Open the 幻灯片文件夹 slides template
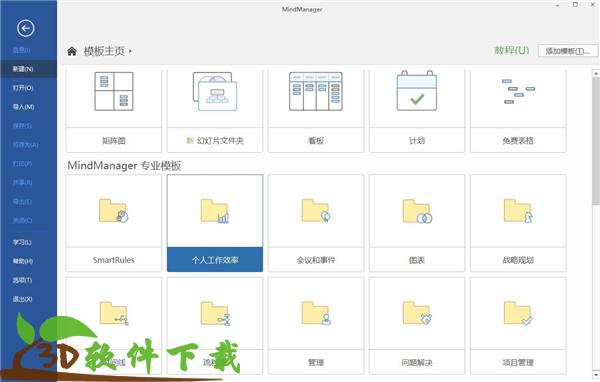This screenshot has width=600, height=382. coord(215,111)
